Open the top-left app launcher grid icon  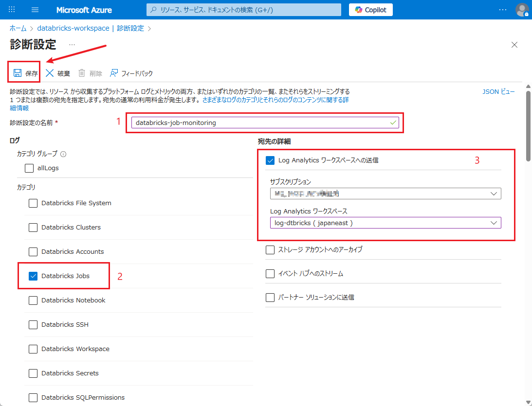12,10
